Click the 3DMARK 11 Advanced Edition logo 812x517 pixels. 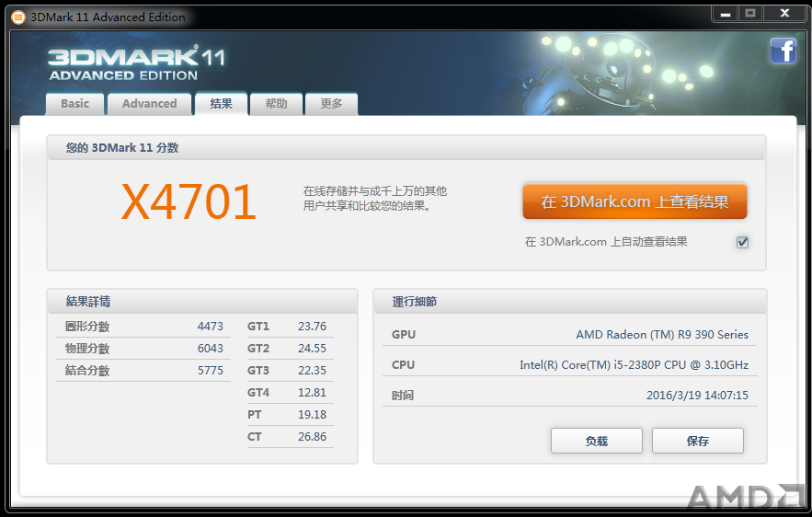tap(137, 63)
